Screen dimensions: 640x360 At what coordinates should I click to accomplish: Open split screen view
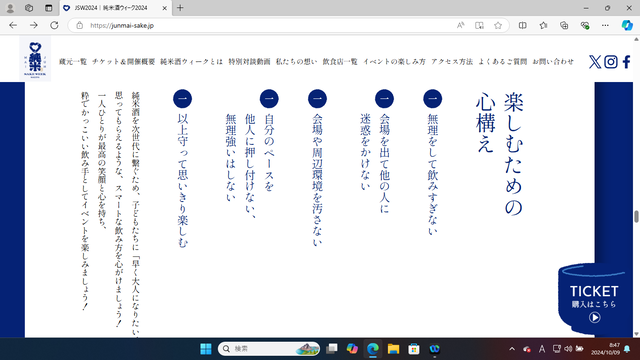tap(522, 25)
